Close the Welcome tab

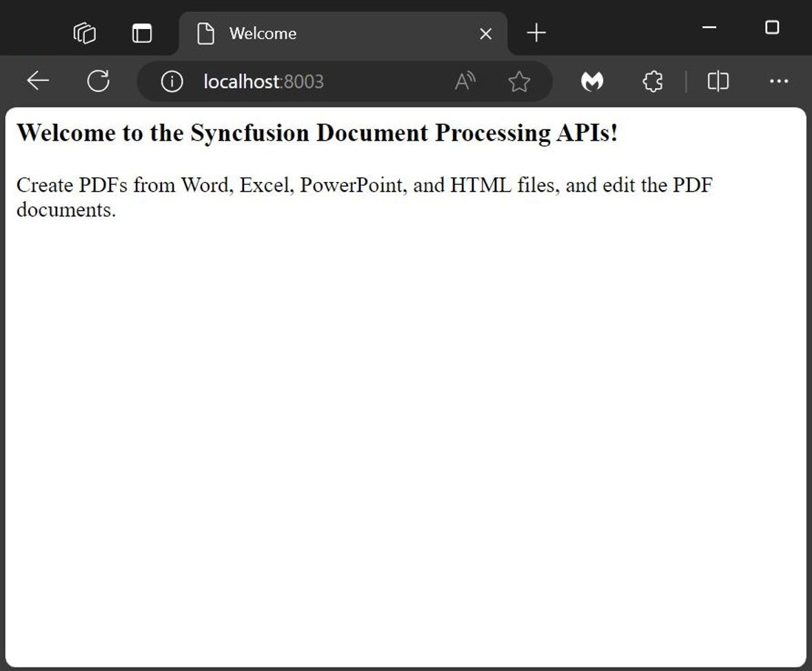(486, 34)
